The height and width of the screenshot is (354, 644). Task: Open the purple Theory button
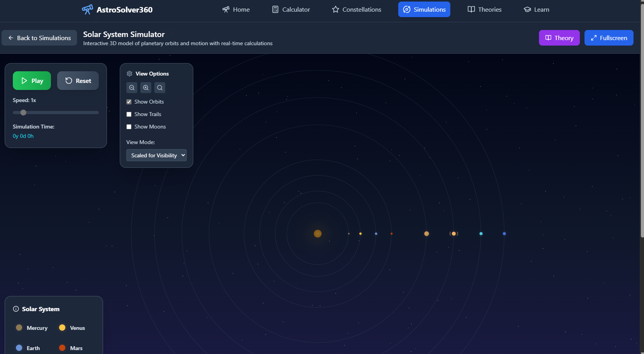coord(559,38)
